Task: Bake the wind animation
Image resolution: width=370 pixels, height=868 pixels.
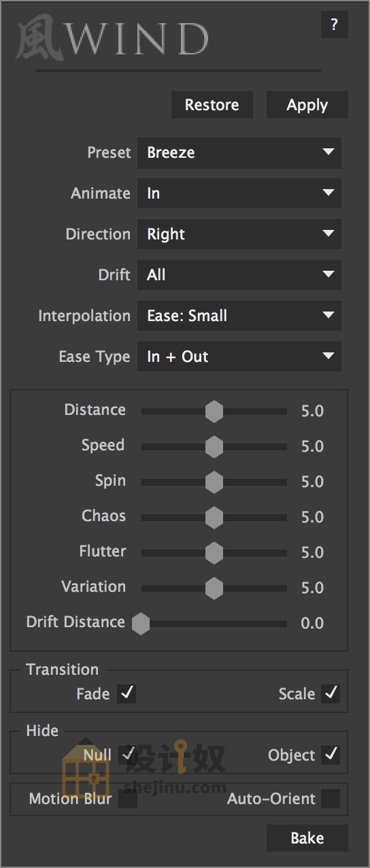Action: point(307,838)
